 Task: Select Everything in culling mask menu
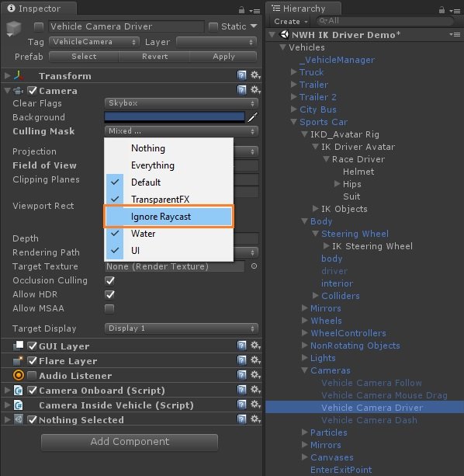pos(169,165)
